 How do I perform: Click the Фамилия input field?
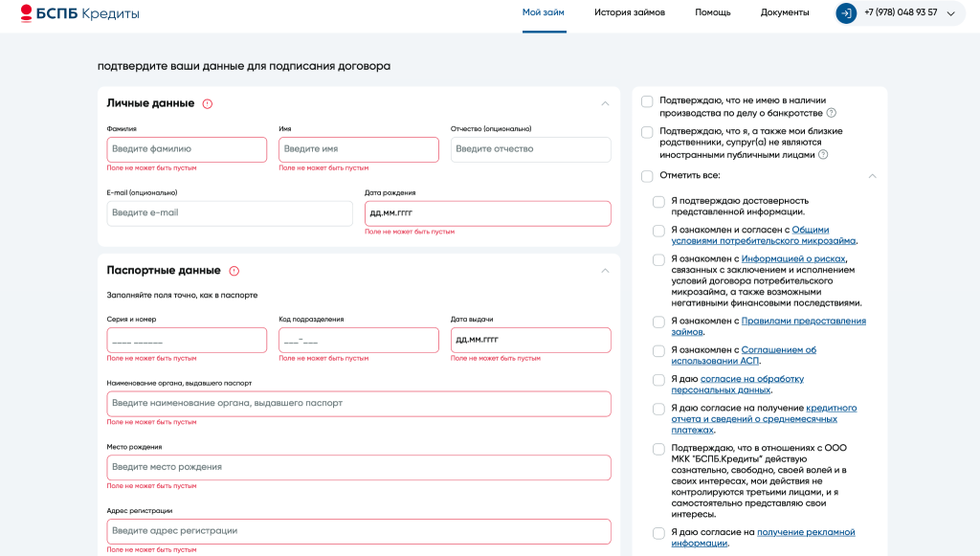[187, 149]
